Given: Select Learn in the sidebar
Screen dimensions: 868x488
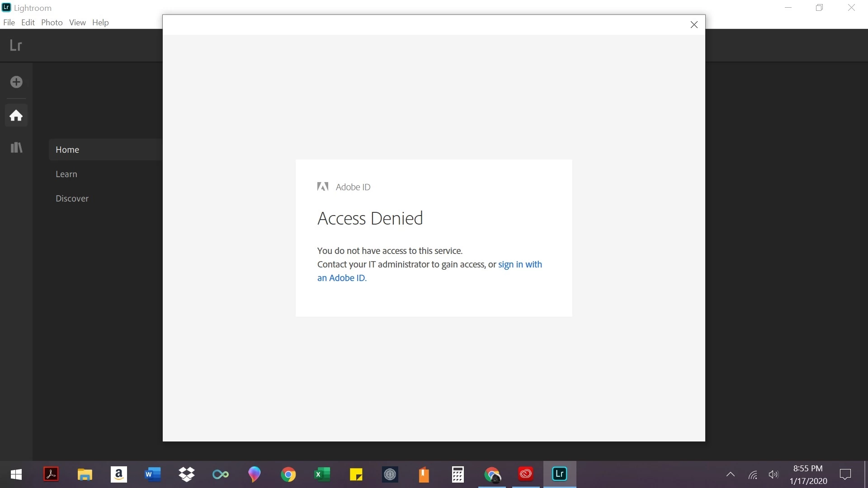Looking at the screenshot, I should pyautogui.click(x=66, y=174).
